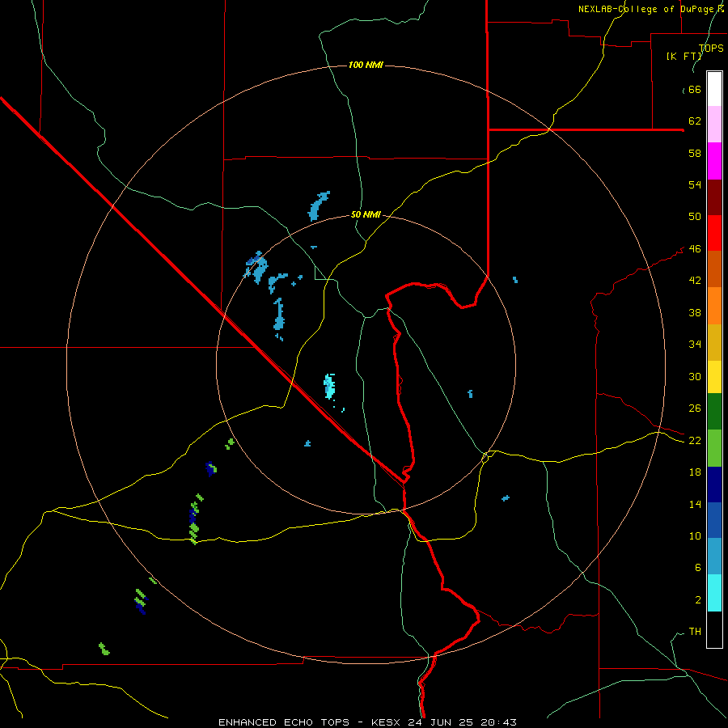This screenshot has width=728, height=728.
Task: Click the "22" legend value
Action: click(x=695, y=440)
